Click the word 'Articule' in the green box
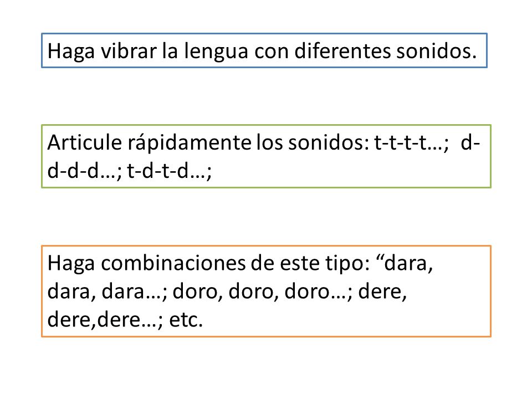The width and height of the screenshot is (532, 399). pos(84,142)
